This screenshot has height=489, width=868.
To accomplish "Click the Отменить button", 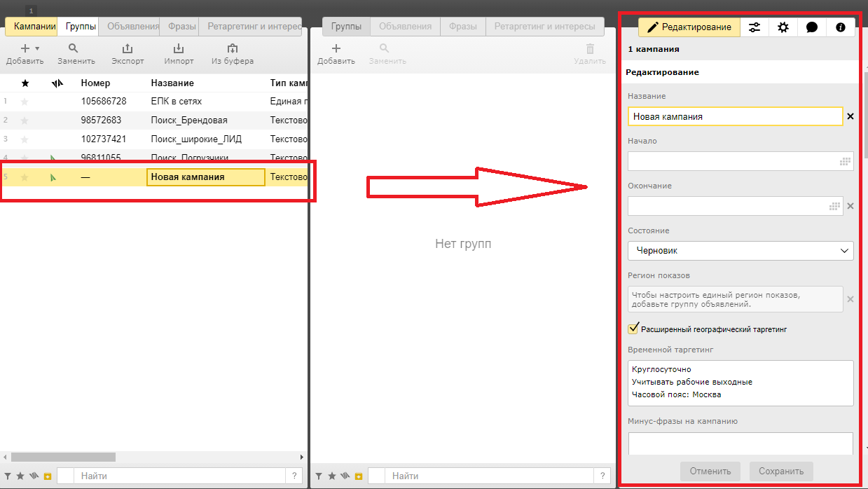I will (710, 471).
